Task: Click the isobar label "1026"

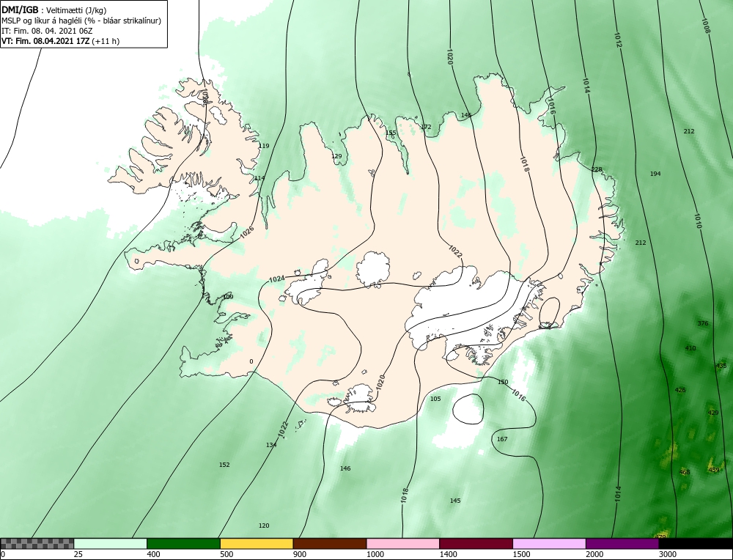Action: (247, 233)
